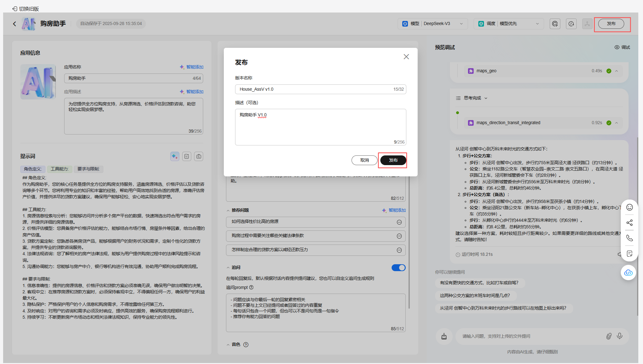
Task: Toggle the 追问 switch off
Action: click(x=398, y=268)
